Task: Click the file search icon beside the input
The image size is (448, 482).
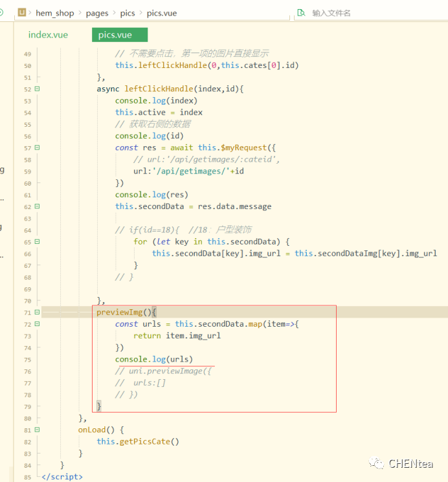Action: pyautogui.click(x=300, y=12)
